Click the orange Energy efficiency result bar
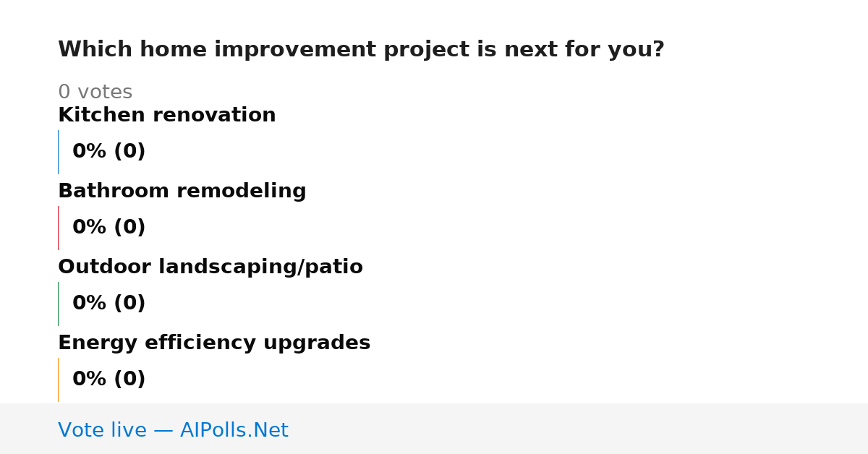Screen dimensions: 868x454 click(x=58, y=380)
